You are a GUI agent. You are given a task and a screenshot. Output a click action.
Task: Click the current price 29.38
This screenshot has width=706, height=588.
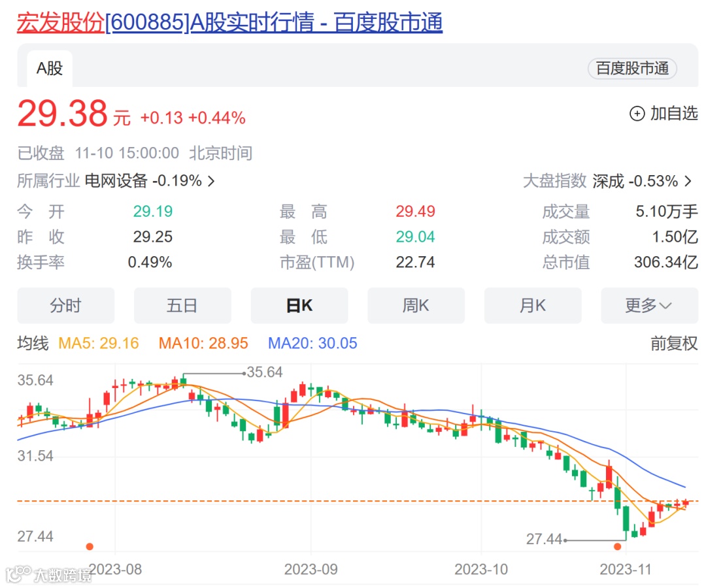tap(63, 114)
